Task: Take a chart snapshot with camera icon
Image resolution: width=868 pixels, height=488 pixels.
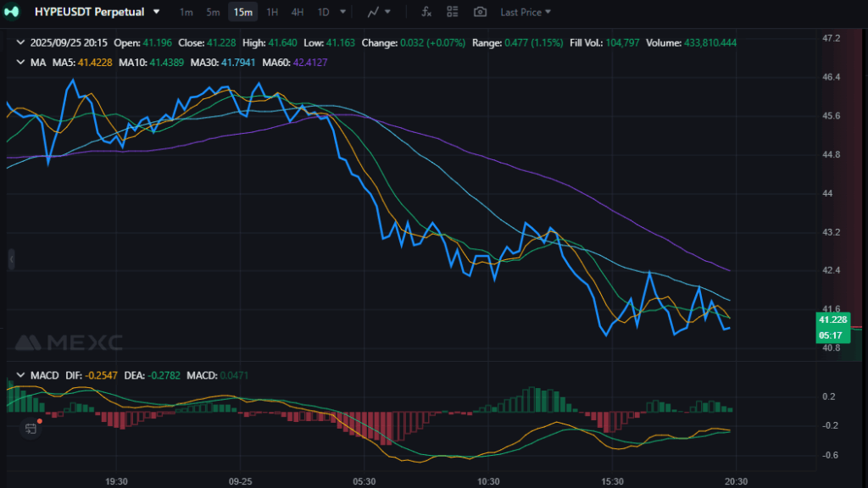Action: tap(480, 12)
